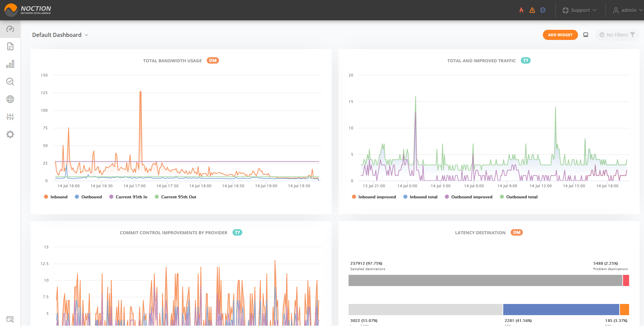
Task: Open the bar chart graphs sidebar icon
Action: point(10,64)
